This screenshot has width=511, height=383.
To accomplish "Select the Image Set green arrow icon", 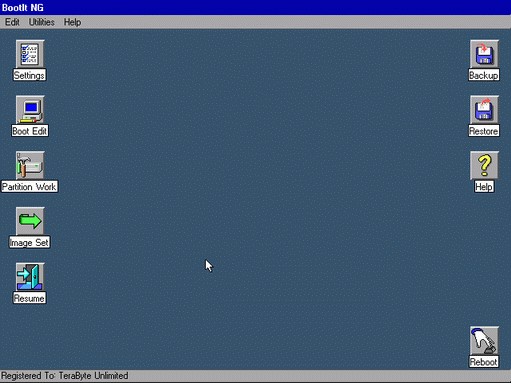I will (x=30, y=221).
